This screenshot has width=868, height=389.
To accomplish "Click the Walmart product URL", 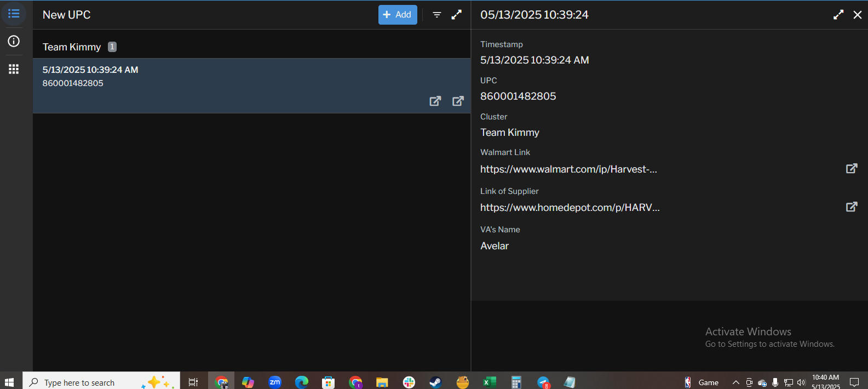I will (568, 169).
